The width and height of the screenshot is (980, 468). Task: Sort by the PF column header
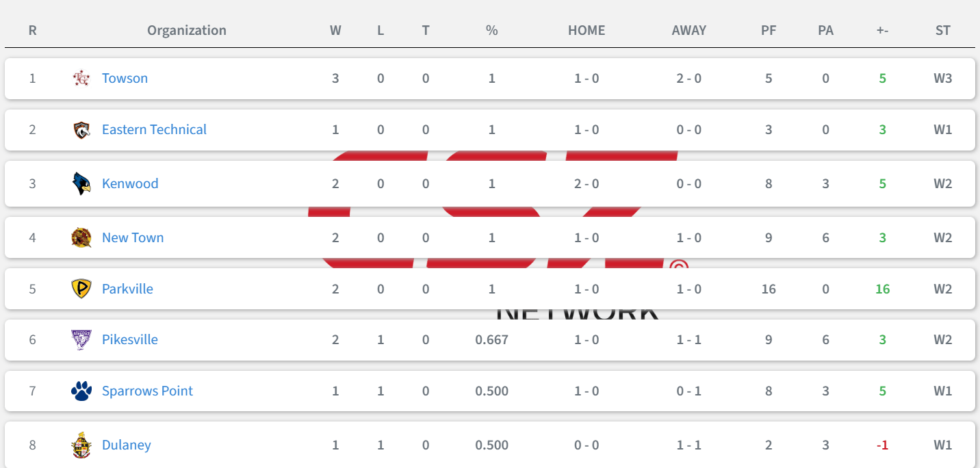point(769,30)
